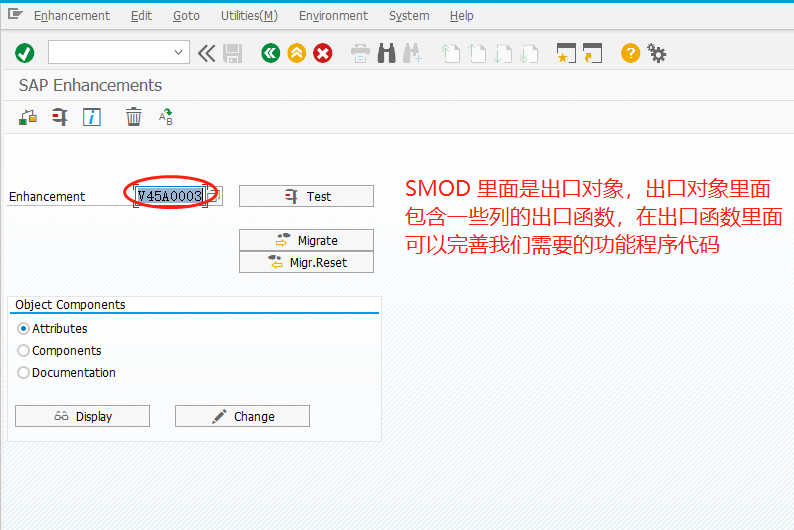
Task: Open the command field dropdown arrow
Action: tap(178, 52)
